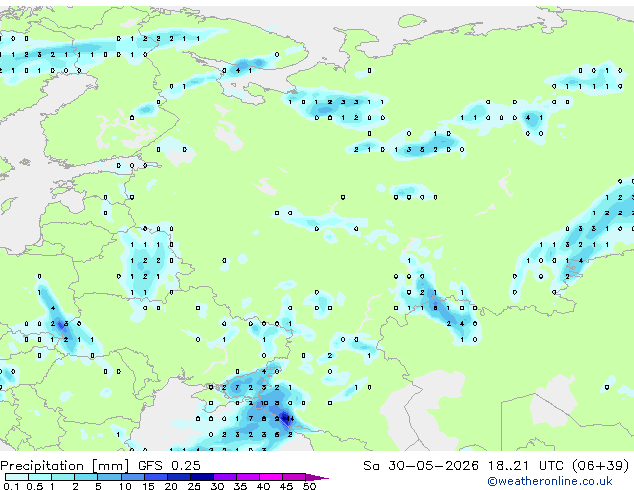
Task: Click the "GFS 0.25" model label
Action: pos(169,466)
